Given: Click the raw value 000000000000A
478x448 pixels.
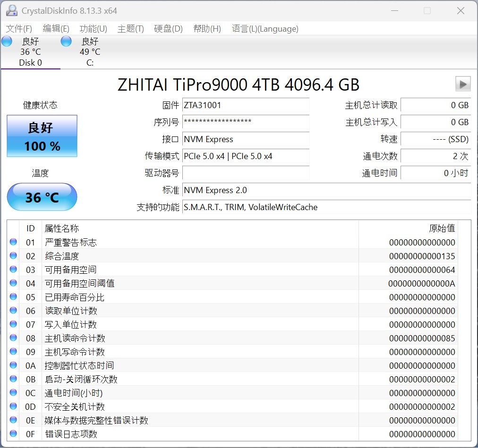Looking at the screenshot, I should click(422, 283).
